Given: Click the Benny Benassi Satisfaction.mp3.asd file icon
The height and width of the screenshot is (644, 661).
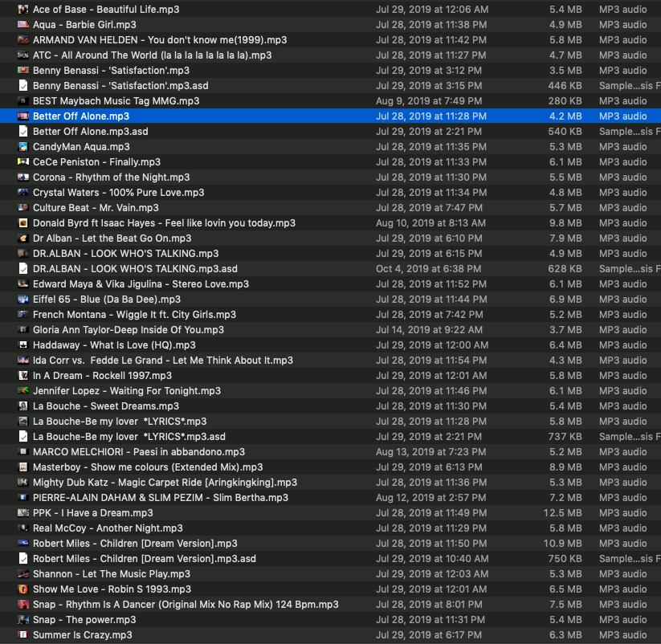Looking at the screenshot, I should pos(23,86).
